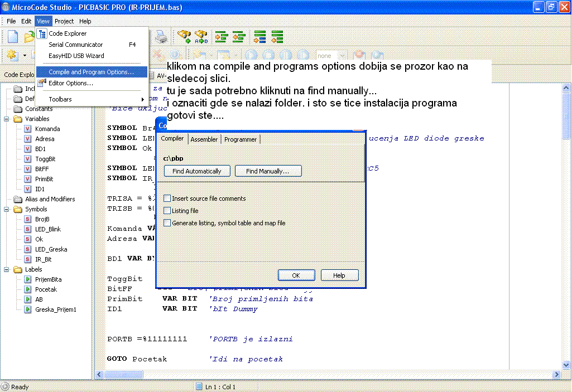Click the horizontal scrollbar left arrow
572x392 pixels.
tap(99, 375)
